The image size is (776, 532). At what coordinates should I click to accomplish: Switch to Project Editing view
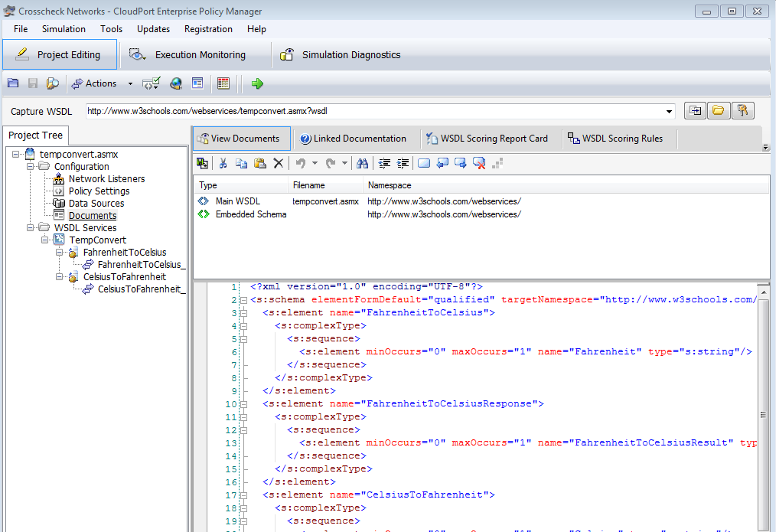(60, 55)
